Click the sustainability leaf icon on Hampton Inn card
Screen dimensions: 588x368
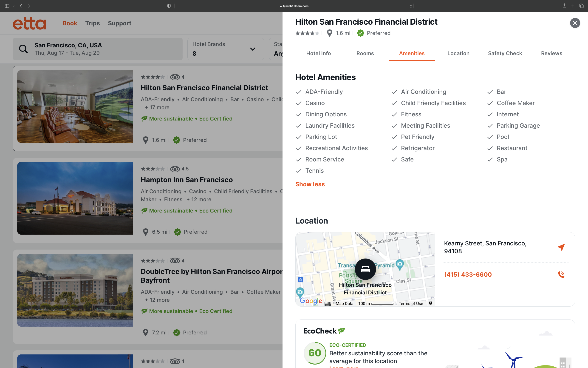[144, 211]
